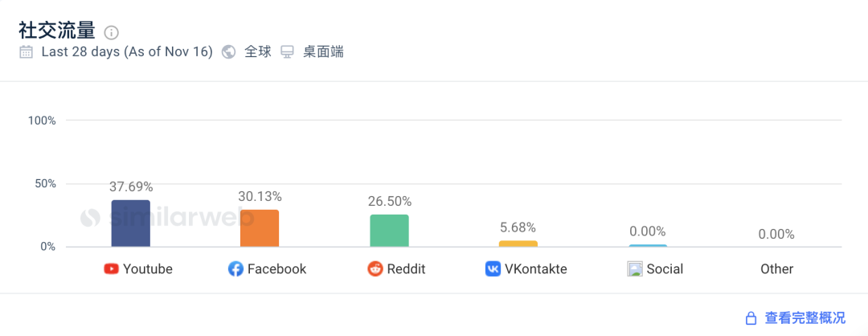
Task: Click the desktop monitor icon beside 桌面端
Action: 287,52
